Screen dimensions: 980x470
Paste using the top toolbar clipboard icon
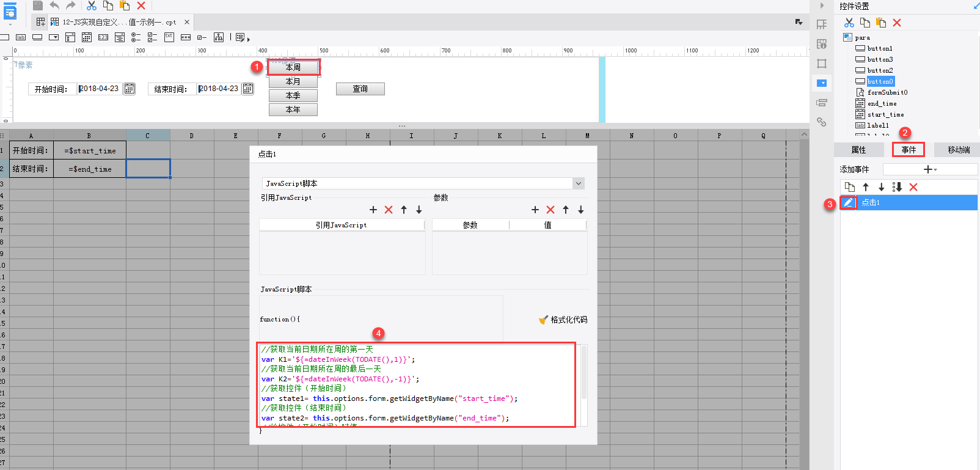pos(125,6)
